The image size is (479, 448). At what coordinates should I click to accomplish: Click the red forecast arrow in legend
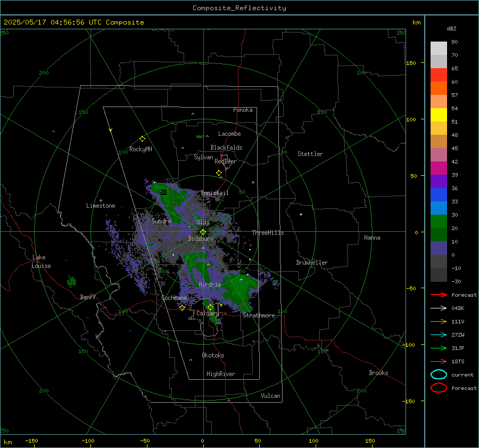(439, 295)
